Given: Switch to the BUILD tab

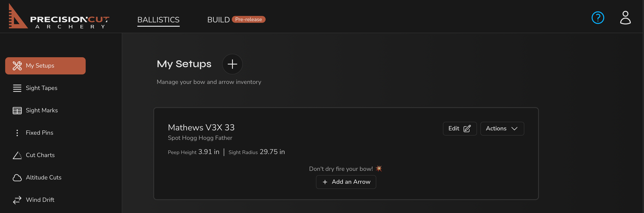Looking at the screenshot, I should tap(218, 20).
